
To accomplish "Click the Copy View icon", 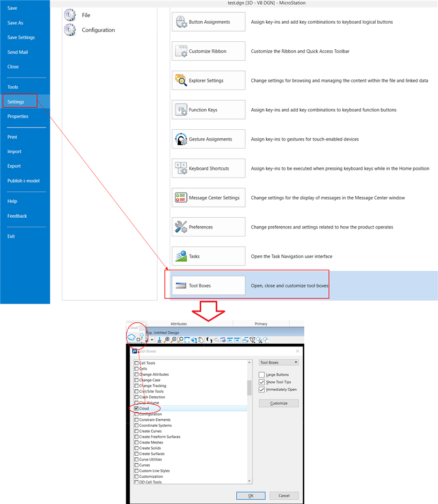I will 245,340.
